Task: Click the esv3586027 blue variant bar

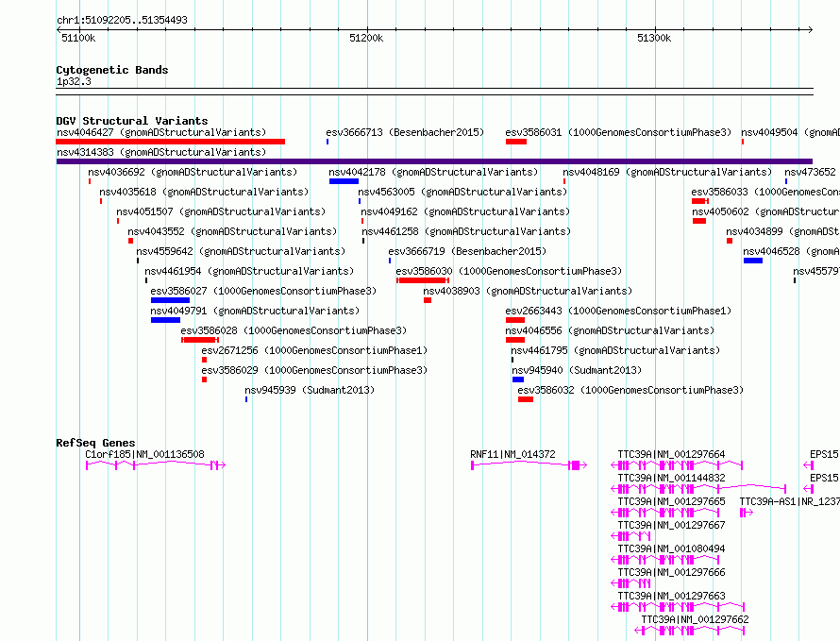Action: pos(170,300)
